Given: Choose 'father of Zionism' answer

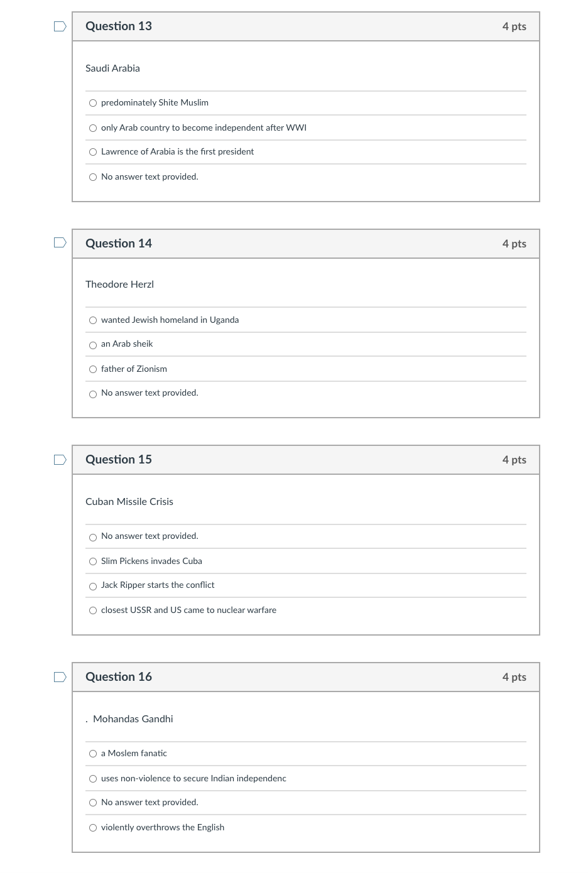Looking at the screenshot, I should pos(93,369).
